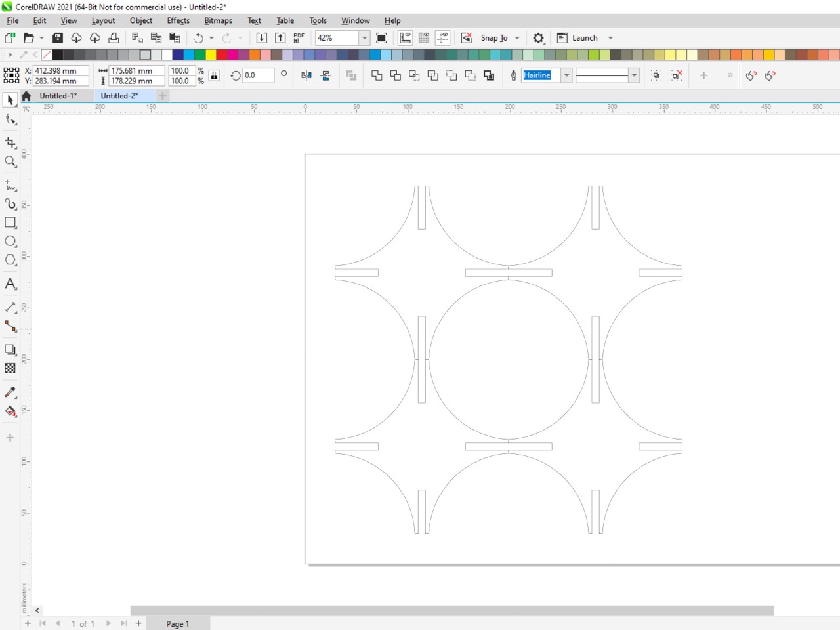This screenshot has width=840, height=630.
Task: Open the Object menu
Action: coord(141,20)
